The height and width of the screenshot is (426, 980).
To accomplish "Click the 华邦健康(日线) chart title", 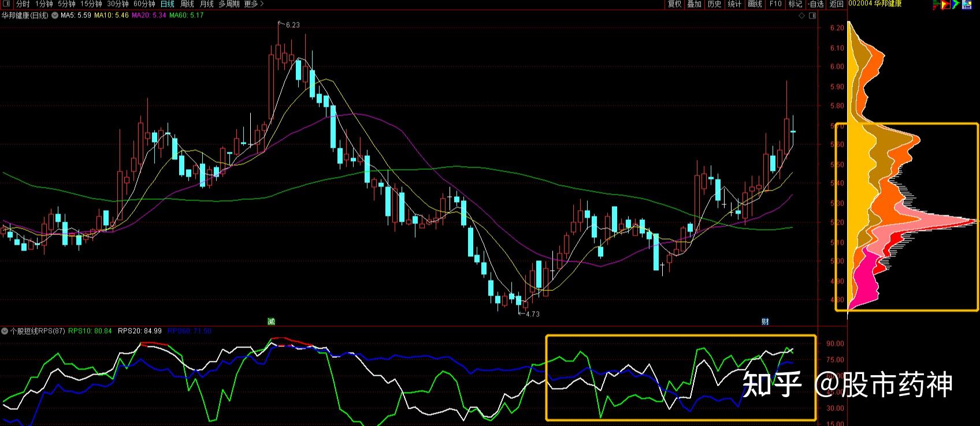I will tap(26, 16).
